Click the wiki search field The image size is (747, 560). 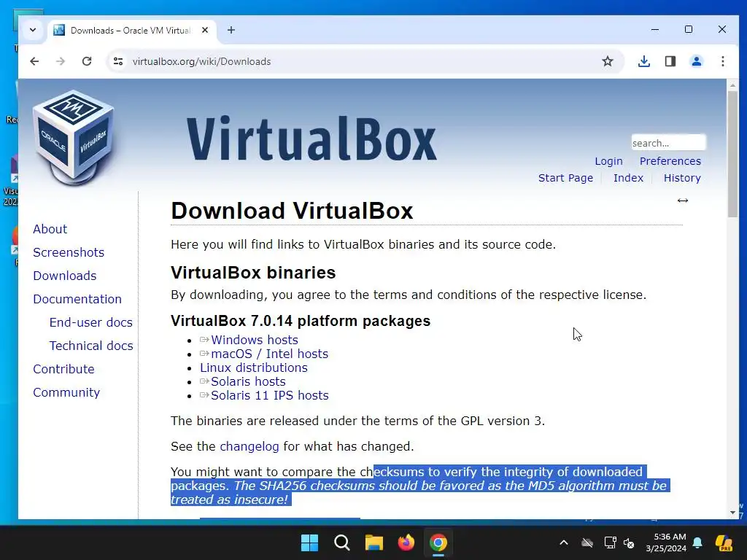pos(668,143)
